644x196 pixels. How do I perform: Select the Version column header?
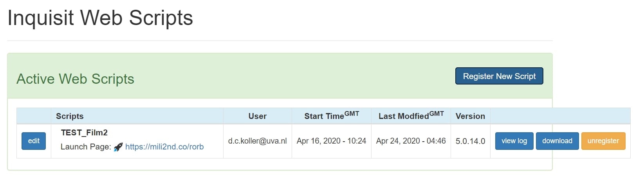pos(470,116)
